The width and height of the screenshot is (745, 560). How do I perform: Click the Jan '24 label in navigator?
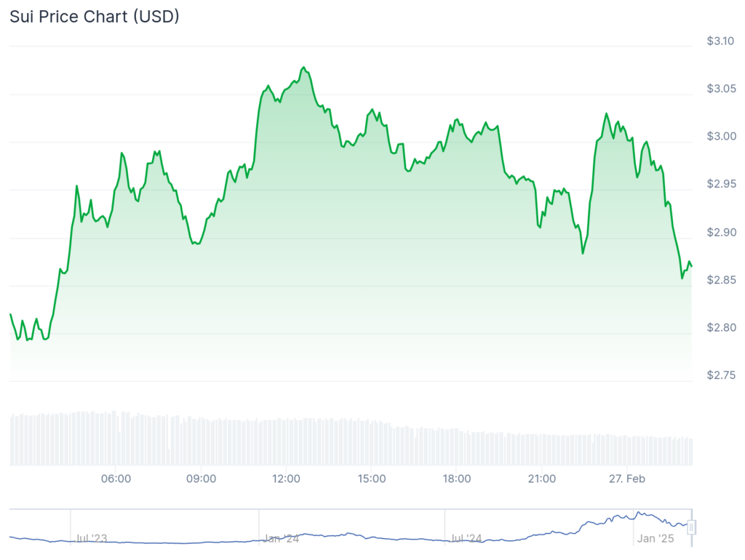281,539
